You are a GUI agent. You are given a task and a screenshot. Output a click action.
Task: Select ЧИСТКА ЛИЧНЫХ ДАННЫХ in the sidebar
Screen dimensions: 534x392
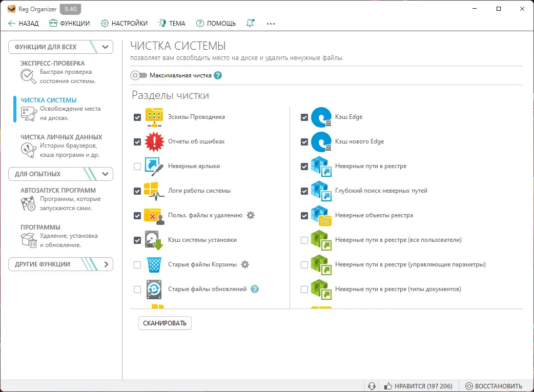61,146
